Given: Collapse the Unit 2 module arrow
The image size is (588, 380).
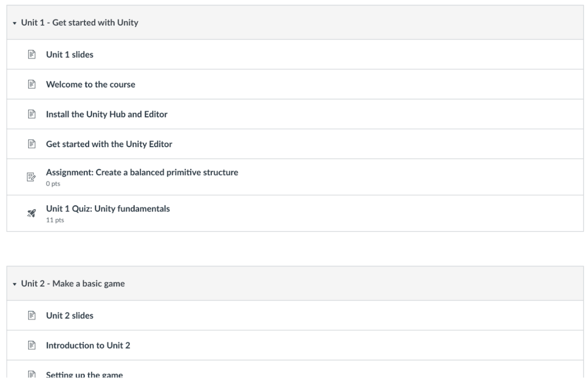Looking at the screenshot, I should click(14, 284).
